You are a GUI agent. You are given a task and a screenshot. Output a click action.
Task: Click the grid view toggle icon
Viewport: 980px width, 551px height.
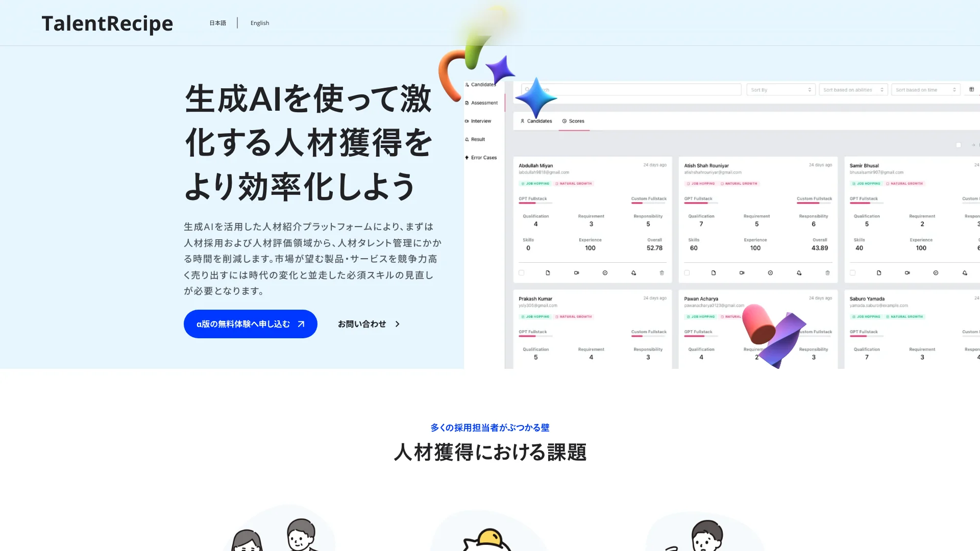click(x=971, y=89)
